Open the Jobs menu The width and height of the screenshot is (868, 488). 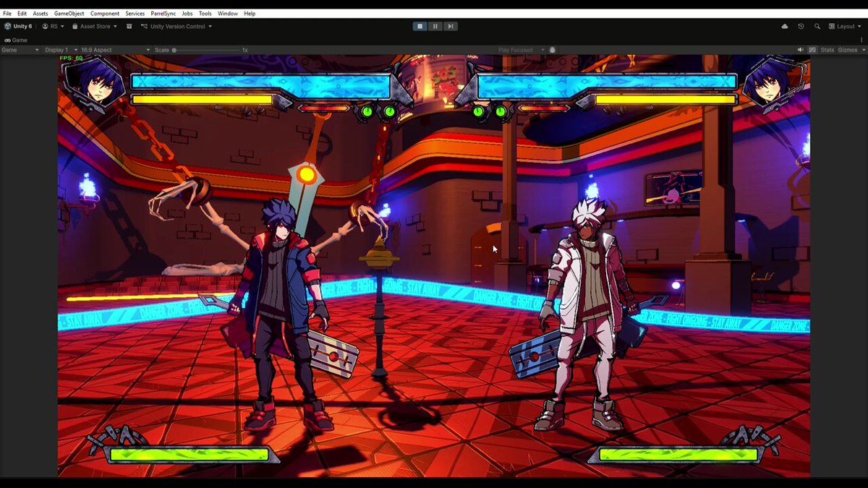[x=187, y=14]
